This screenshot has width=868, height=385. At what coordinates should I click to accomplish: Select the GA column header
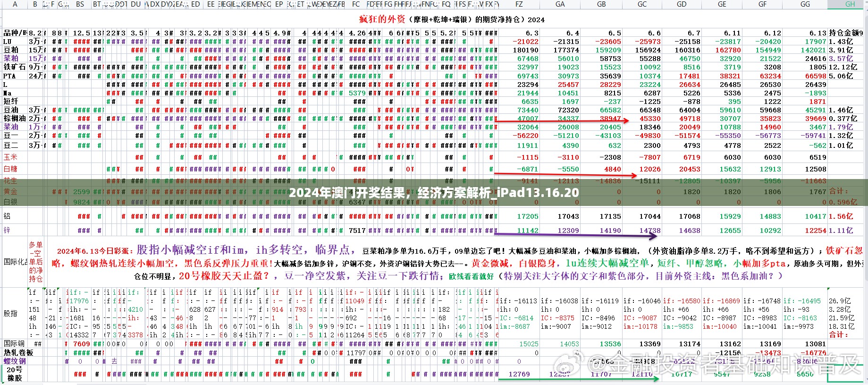pos(560,4)
